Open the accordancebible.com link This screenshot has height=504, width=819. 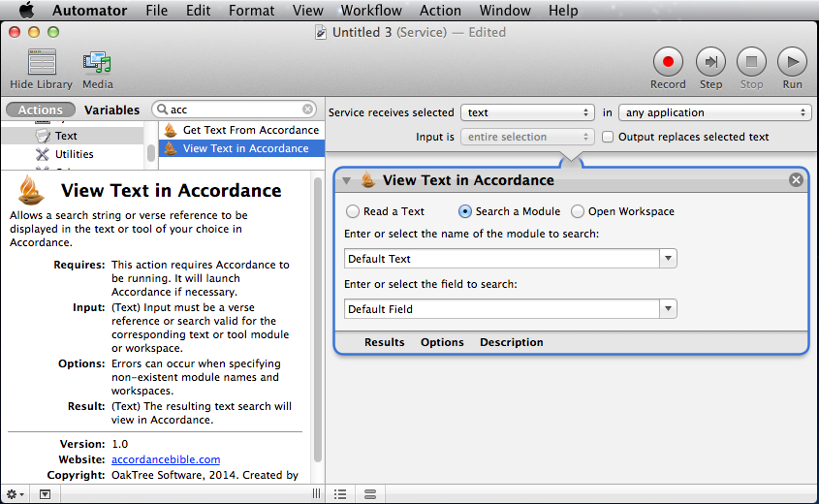click(166, 459)
